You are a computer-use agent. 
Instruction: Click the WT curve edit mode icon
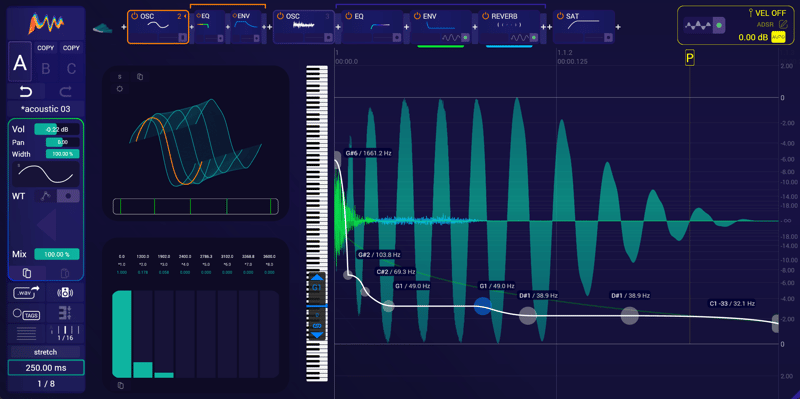point(45,196)
